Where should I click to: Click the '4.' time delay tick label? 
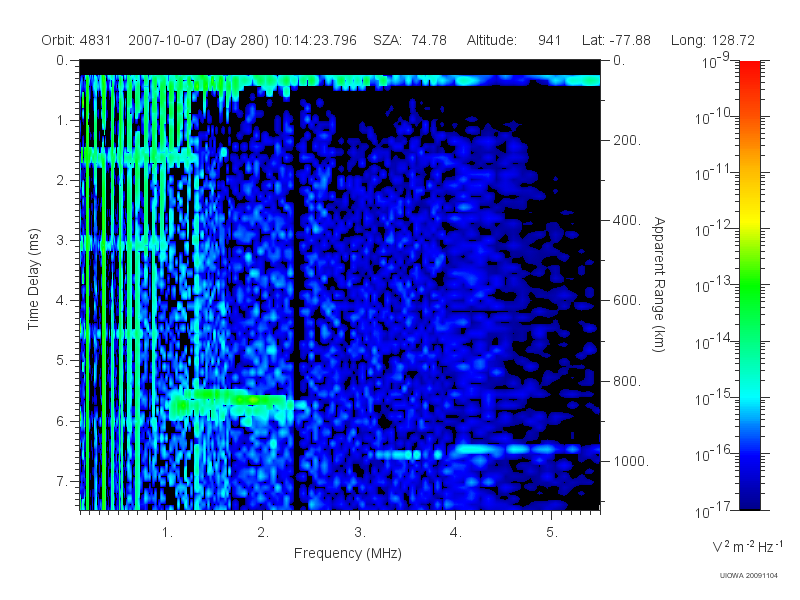[62, 301]
